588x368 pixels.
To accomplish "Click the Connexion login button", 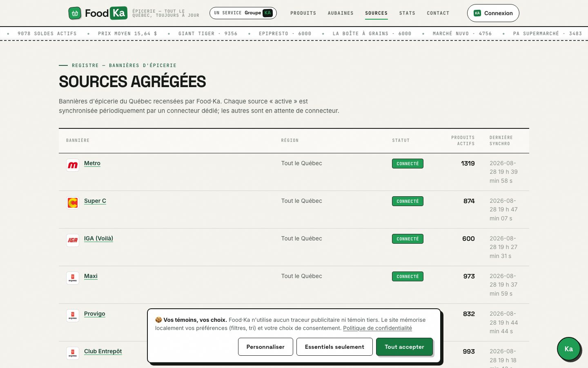I will [x=493, y=13].
